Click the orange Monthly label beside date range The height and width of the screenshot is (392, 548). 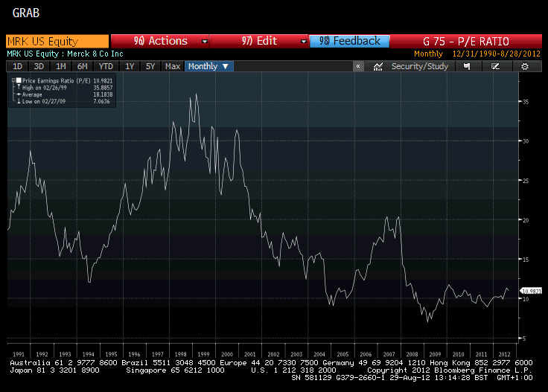tap(428, 54)
